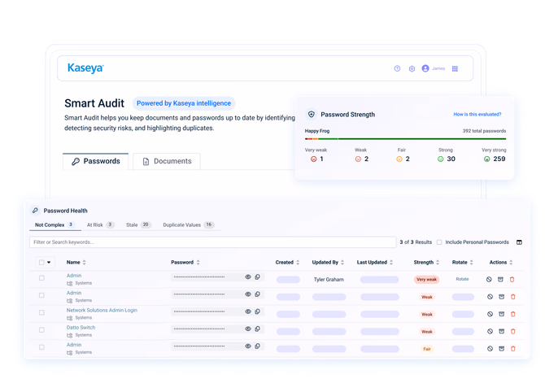Viewport: 545px width, 392px height.
Task: Click the block icon in the Tyler Graham row
Action: pos(489,280)
